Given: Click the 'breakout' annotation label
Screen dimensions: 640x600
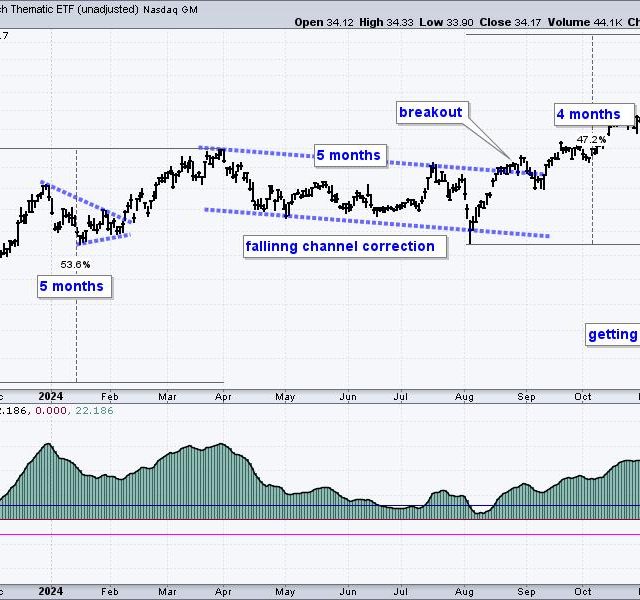Looking at the screenshot, I should pos(431,112).
